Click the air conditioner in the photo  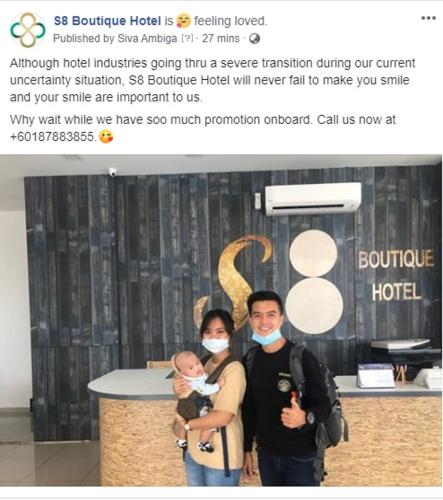[x=313, y=199]
